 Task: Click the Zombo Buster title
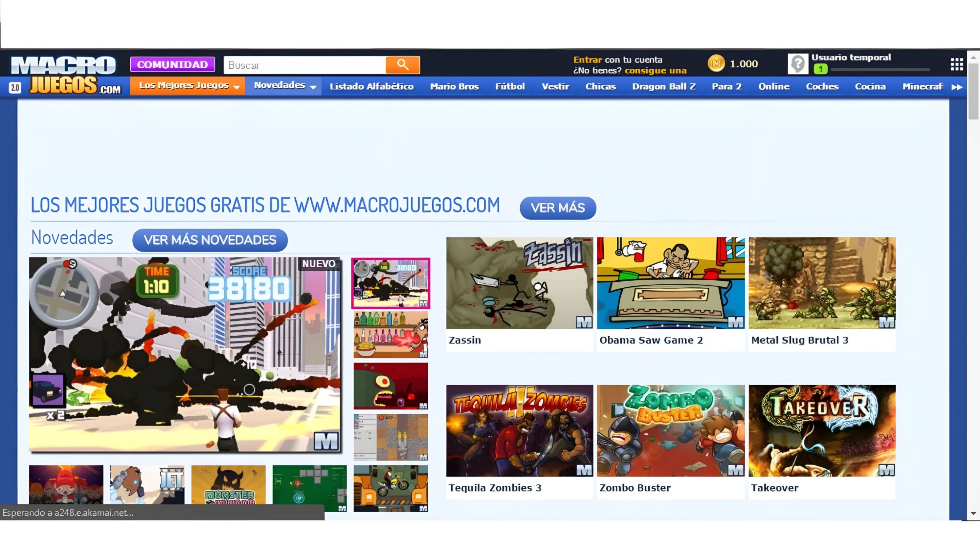635,488
